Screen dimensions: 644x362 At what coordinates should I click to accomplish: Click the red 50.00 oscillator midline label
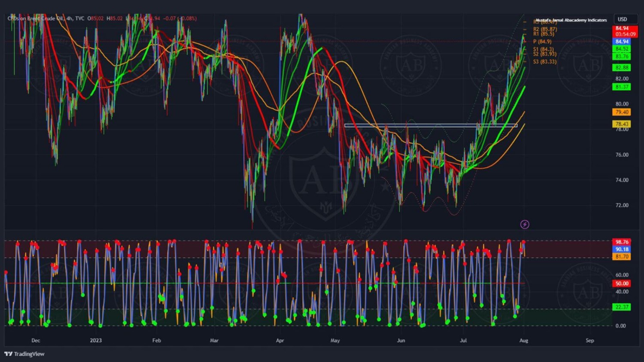click(x=622, y=284)
